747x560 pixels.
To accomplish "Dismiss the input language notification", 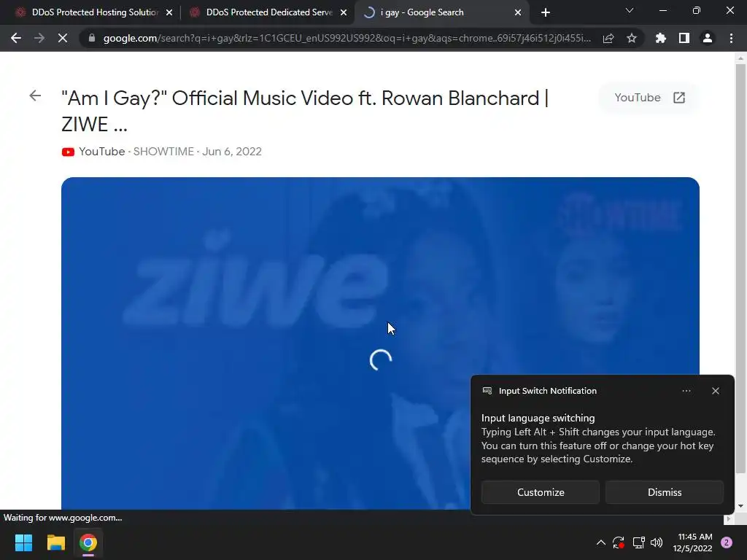I will tap(665, 492).
